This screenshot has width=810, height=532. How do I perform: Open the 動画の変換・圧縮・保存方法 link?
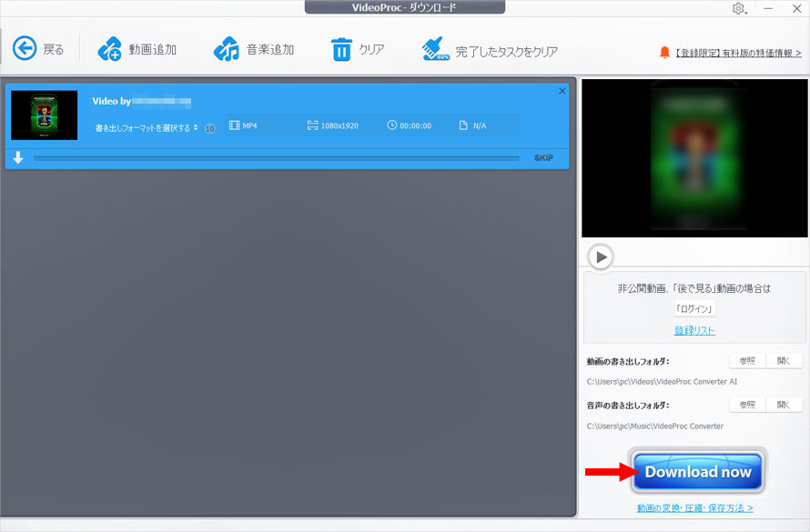coord(696,507)
